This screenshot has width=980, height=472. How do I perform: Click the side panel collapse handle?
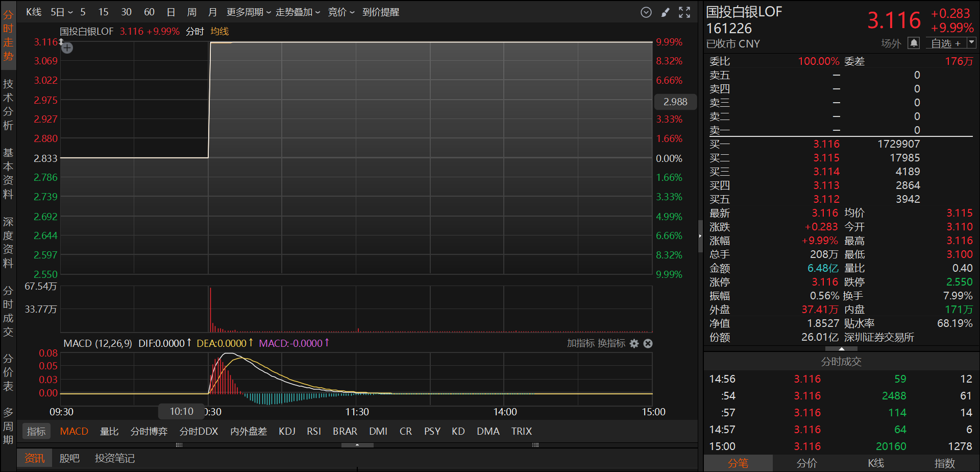[700, 236]
